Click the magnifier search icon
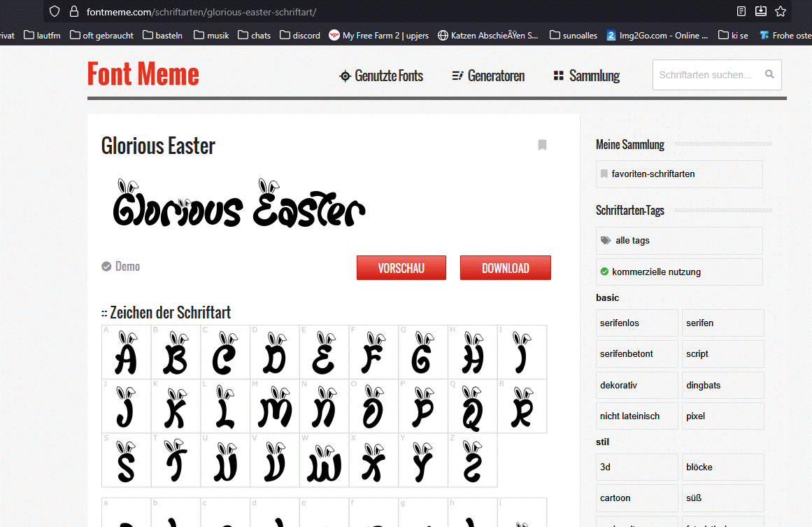Screen dimensions: 812x527 coord(769,74)
